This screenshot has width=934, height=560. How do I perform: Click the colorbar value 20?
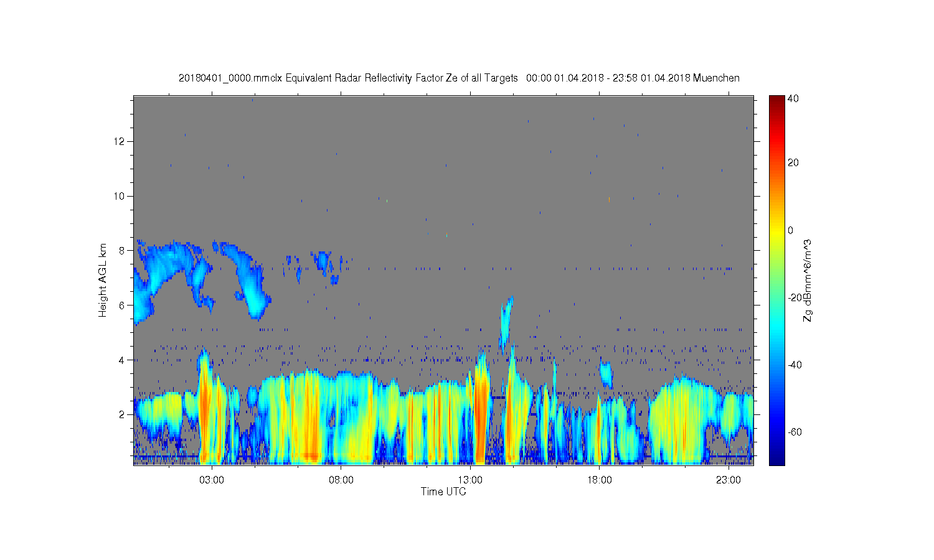point(793,163)
